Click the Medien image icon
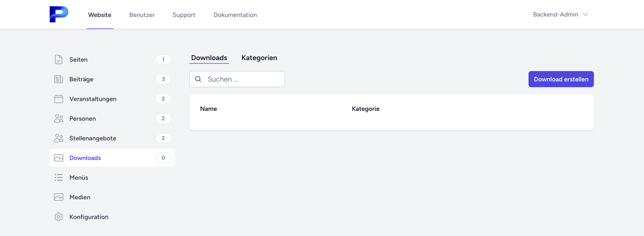The width and height of the screenshot is (644, 236). [58, 197]
